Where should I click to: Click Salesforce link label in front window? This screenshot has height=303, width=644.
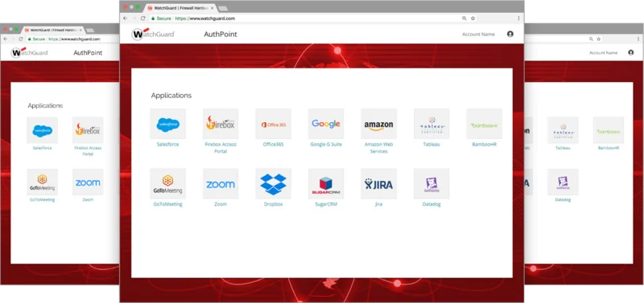pos(167,145)
